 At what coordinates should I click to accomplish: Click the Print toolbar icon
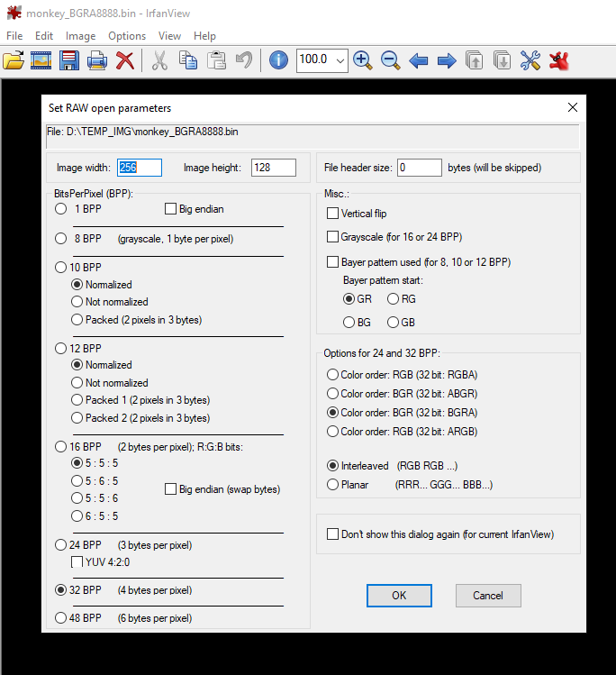[97, 60]
